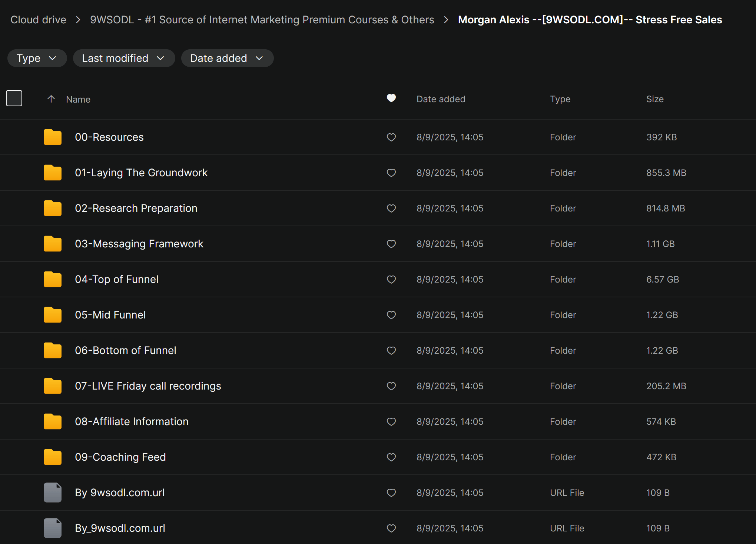
Task: Click the filled heart favorites column header
Action: click(391, 98)
